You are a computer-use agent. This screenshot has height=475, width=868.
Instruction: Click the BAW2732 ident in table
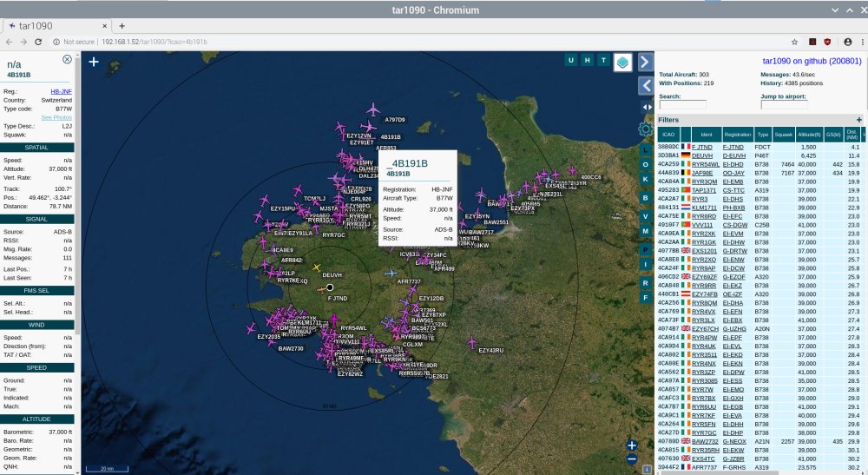[x=704, y=441]
